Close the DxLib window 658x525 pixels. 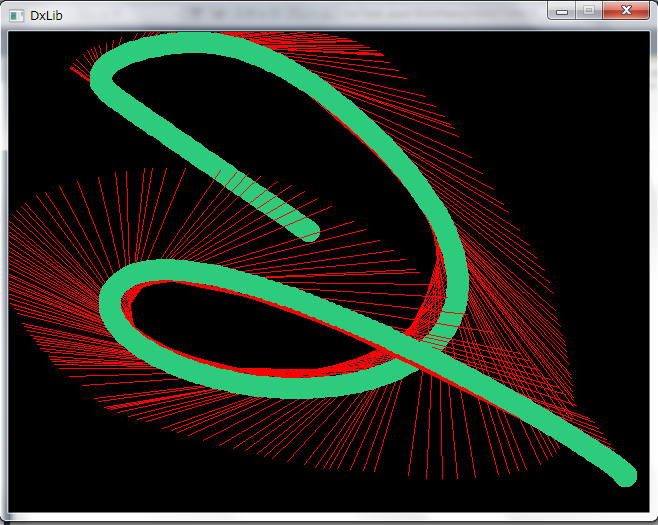click(x=626, y=10)
